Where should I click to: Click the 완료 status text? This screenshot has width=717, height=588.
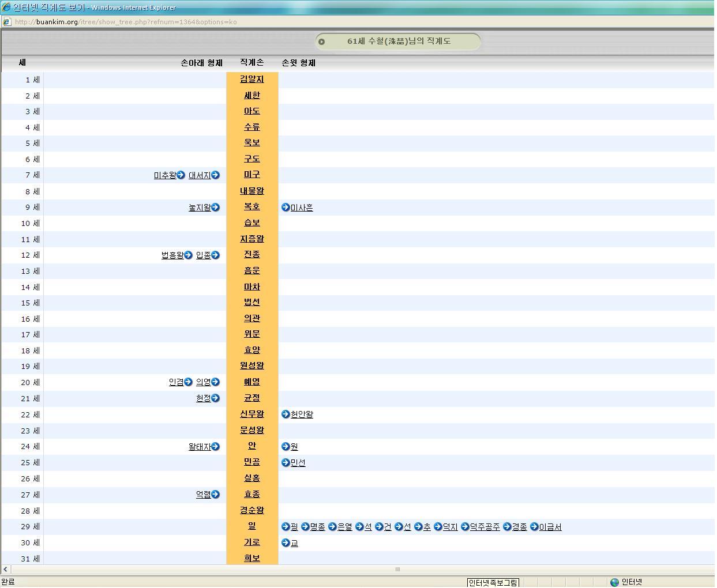pos(8,582)
